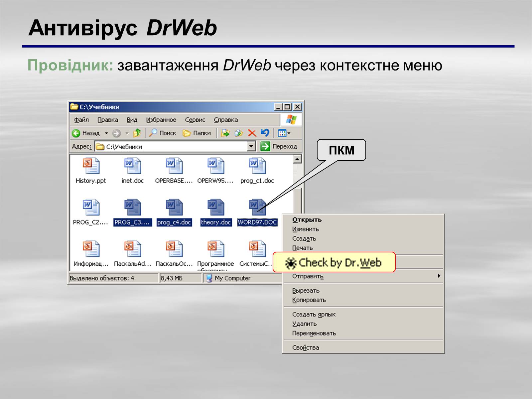532x399 pixels.
Task: Choose Изменить in the context menu
Action: point(363,229)
